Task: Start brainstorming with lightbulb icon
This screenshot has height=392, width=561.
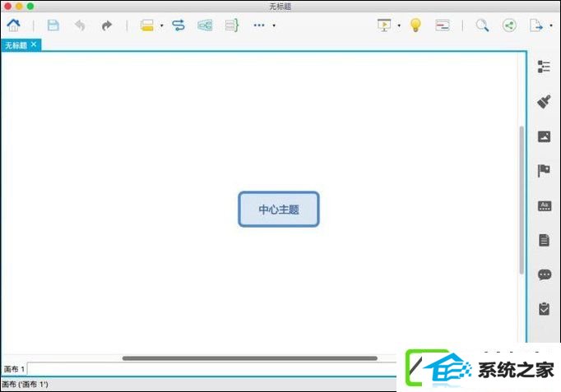Action: [x=415, y=25]
